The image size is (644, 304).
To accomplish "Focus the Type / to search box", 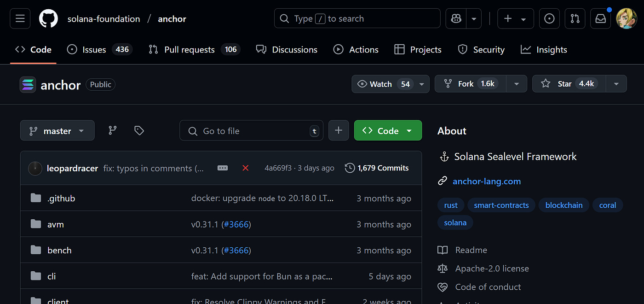I will pos(357,19).
